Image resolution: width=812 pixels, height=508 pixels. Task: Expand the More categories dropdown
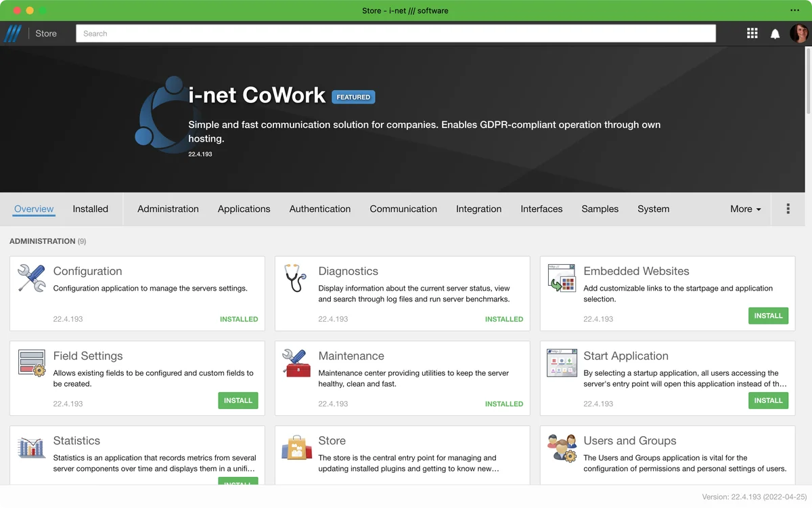click(x=745, y=209)
